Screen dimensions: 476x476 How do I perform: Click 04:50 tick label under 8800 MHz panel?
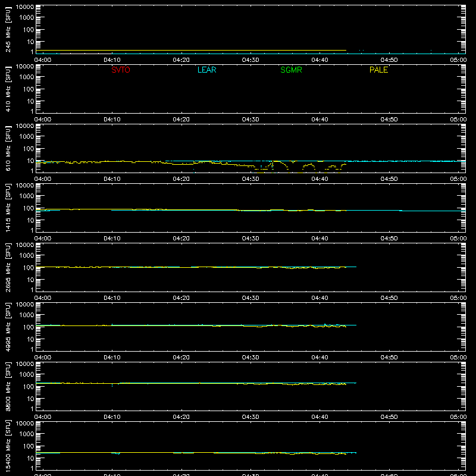pyautogui.click(x=389, y=417)
